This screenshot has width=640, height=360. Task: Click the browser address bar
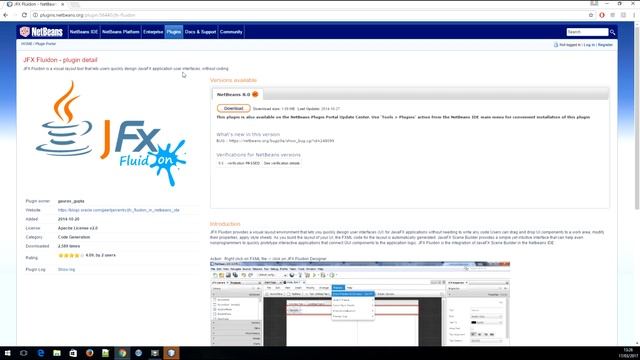pyautogui.click(x=310, y=15)
